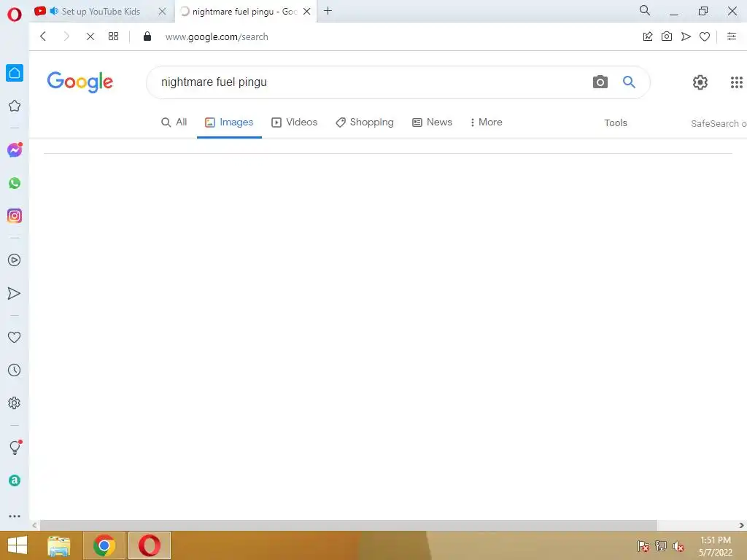The height and width of the screenshot is (560, 747).
Task: Stop loading the current page
Action: [90, 36]
